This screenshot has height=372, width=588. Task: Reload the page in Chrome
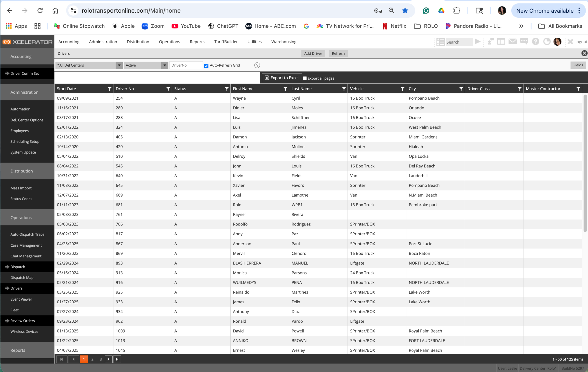(x=40, y=11)
